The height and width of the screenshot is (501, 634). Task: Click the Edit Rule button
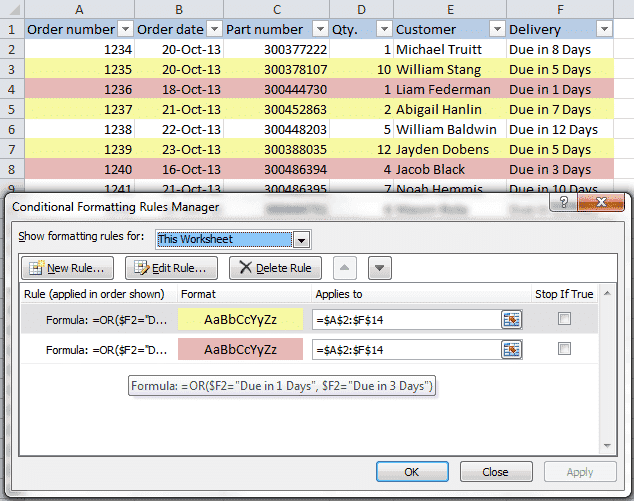(171, 268)
